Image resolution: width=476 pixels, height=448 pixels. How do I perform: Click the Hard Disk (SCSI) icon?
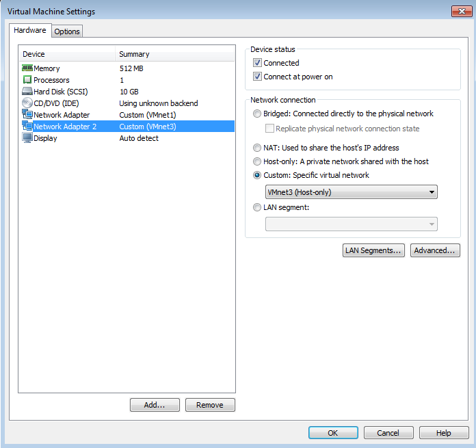tap(27, 92)
